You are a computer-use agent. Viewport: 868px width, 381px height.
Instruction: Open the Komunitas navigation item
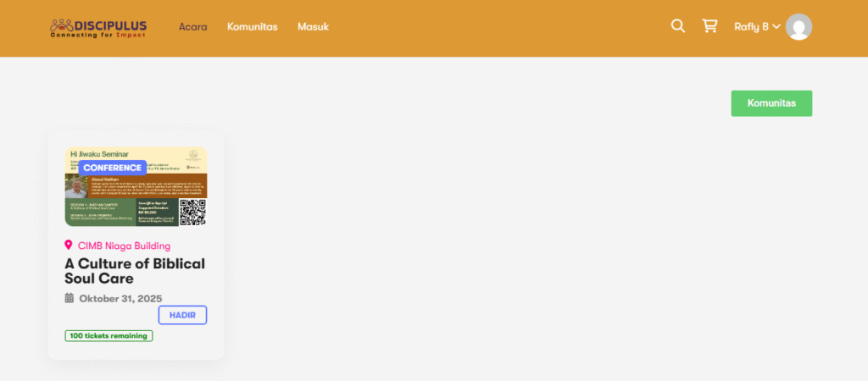coord(253,26)
